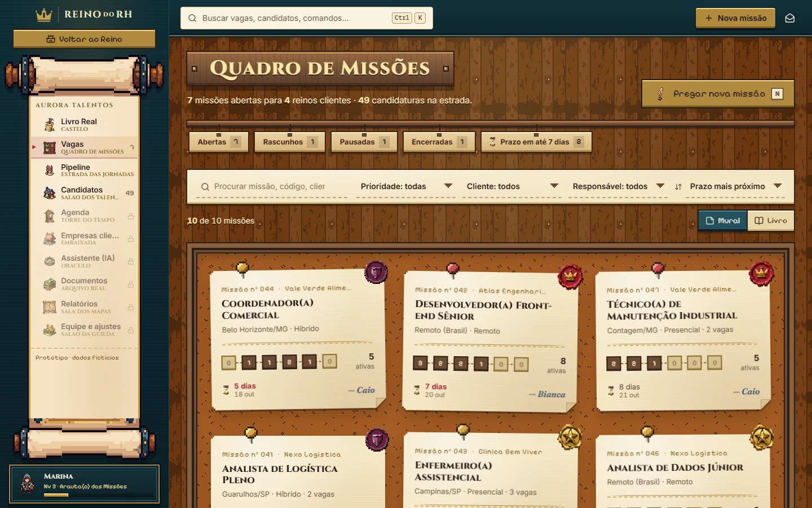Click the red crown seal on Técnico(a) de Manutenção card
Image resolution: width=812 pixels, height=508 pixels.
point(761,274)
